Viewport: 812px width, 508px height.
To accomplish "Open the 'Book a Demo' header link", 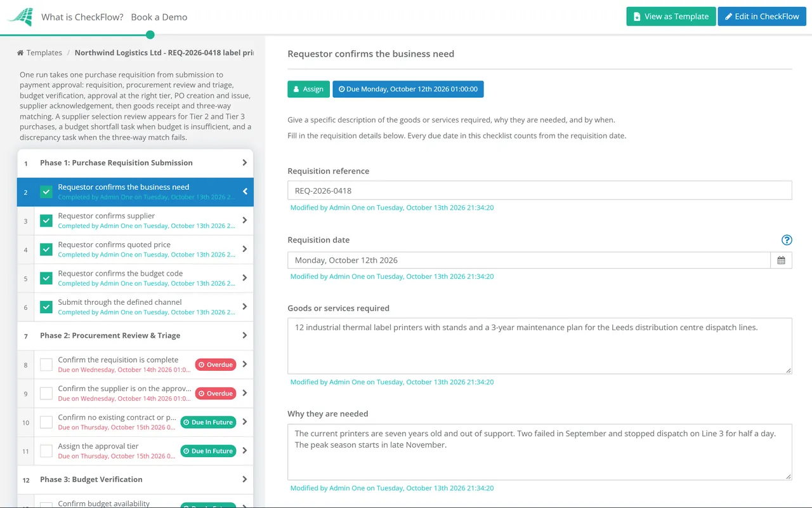I will point(159,17).
